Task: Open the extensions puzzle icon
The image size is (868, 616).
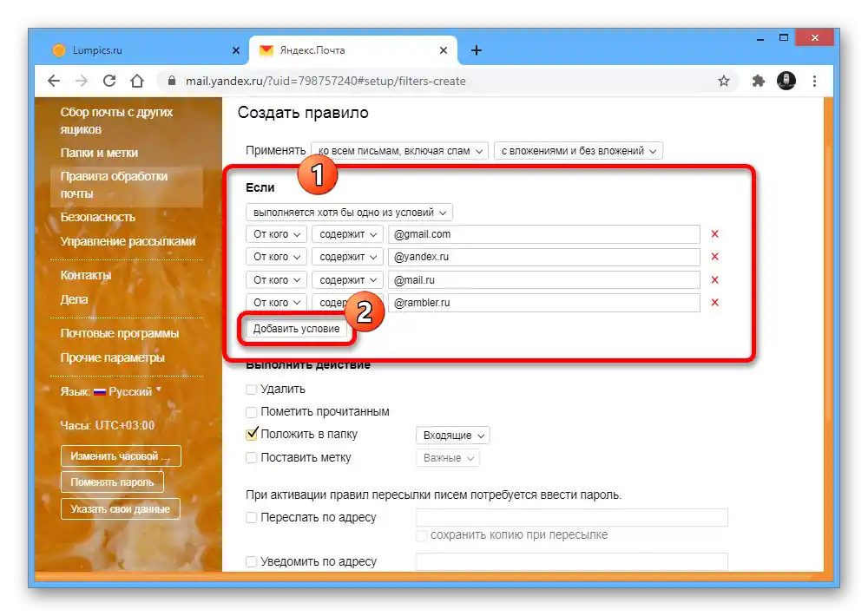Action: pos(759,82)
